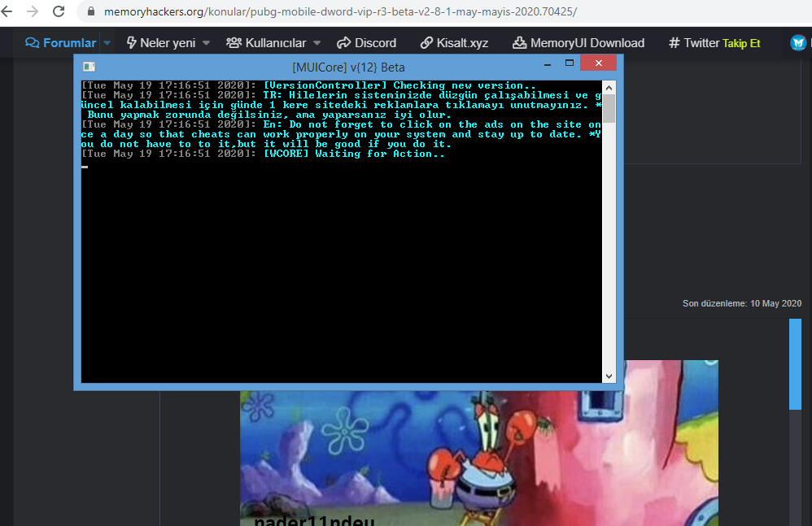Image resolution: width=812 pixels, height=526 pixels.
Task: Click the Kullanıcılar people icon
Action: coord(234,43)
